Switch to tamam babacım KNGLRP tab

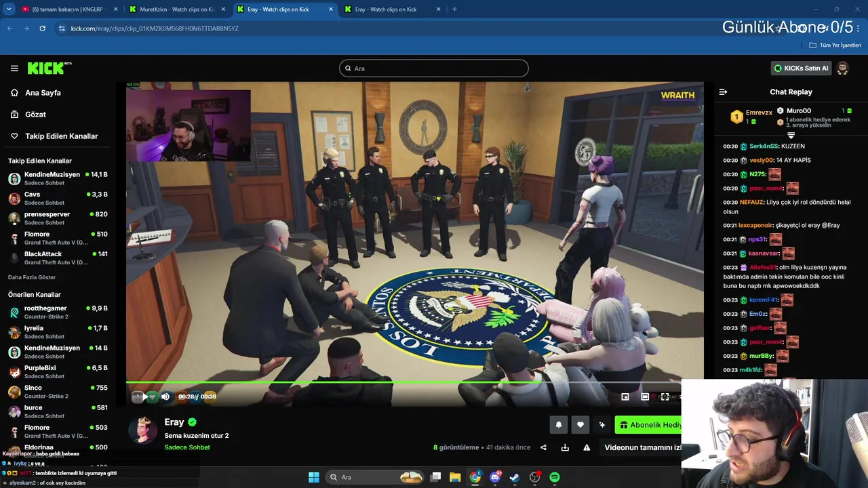point(68,9)
